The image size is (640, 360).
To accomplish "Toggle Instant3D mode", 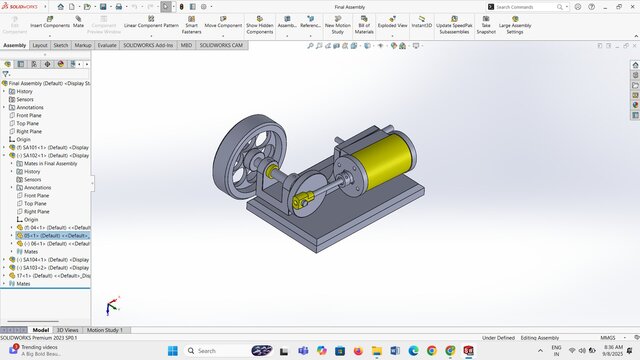I will [x=422, y=22].
